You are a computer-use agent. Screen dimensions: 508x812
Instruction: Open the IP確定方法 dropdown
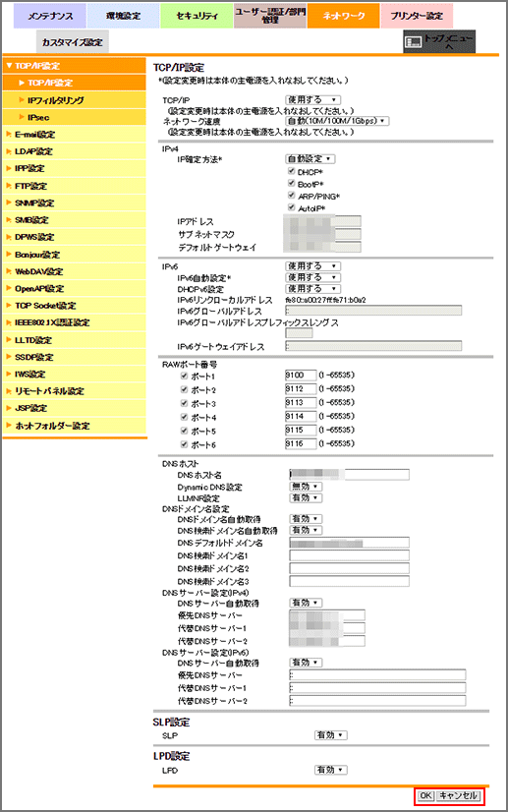tap(310, 159)
